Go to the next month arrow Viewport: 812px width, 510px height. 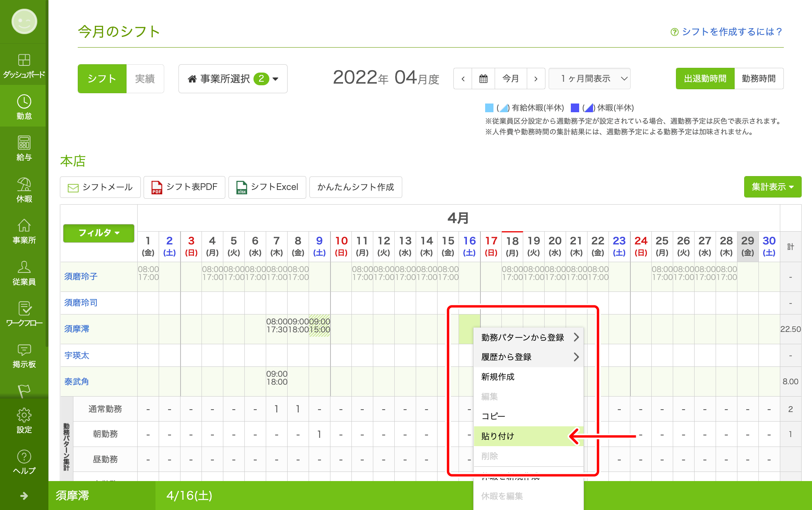click(536, 79)
